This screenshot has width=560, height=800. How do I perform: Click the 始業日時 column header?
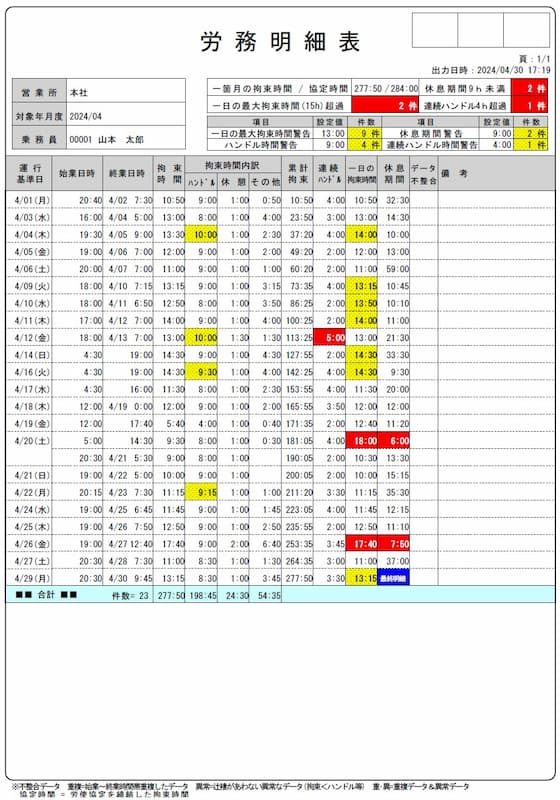coord(77,173)
